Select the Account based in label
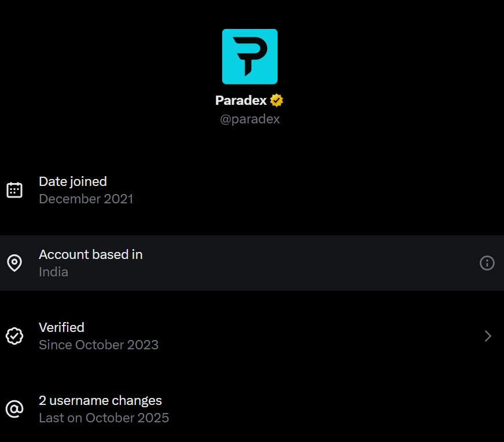 click(x=90, y=254)
